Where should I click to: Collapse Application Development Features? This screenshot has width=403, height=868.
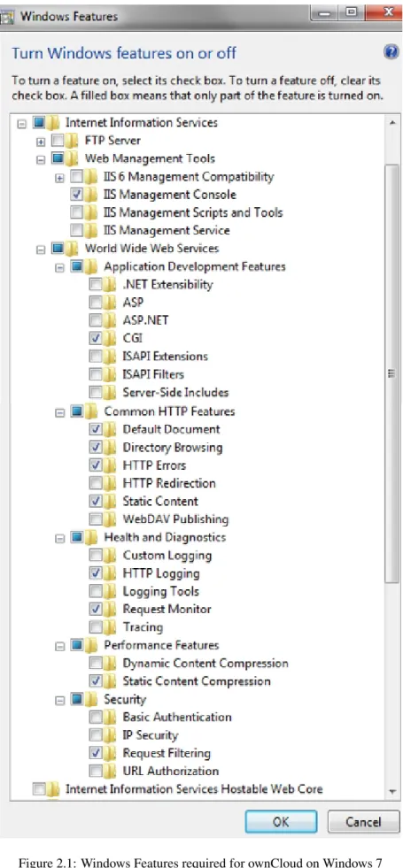(60, 267)
